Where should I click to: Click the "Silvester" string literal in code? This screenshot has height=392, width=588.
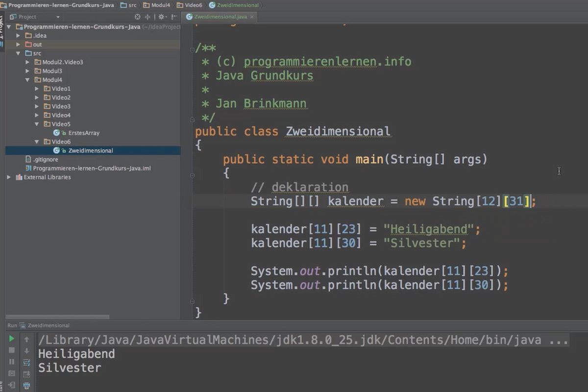coord(421,243)
